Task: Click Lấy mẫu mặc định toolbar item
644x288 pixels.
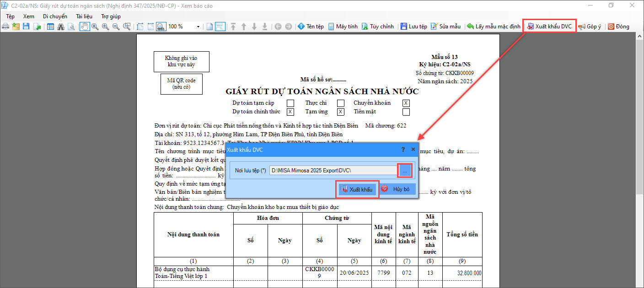Action: tap(493, 27)
